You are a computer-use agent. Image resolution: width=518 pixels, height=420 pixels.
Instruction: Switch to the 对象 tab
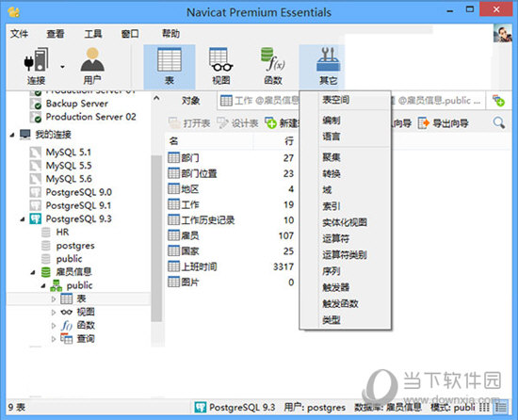[190, 101]
